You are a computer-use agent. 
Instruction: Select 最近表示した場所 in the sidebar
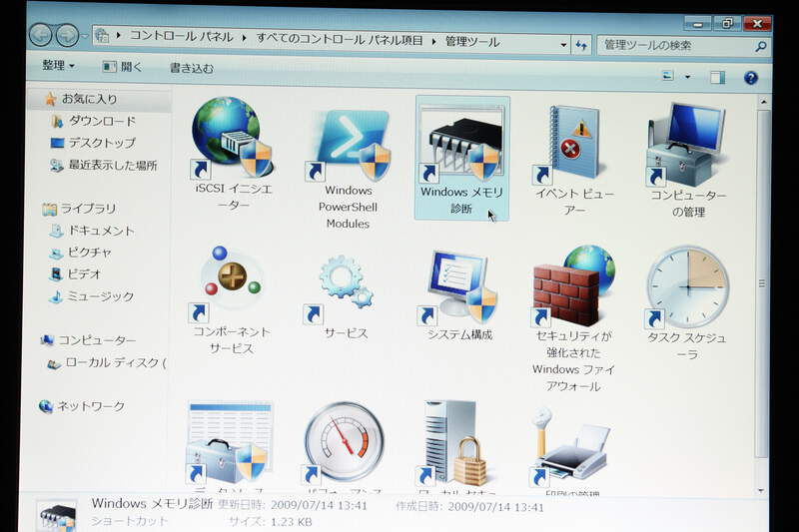point(104,166)
